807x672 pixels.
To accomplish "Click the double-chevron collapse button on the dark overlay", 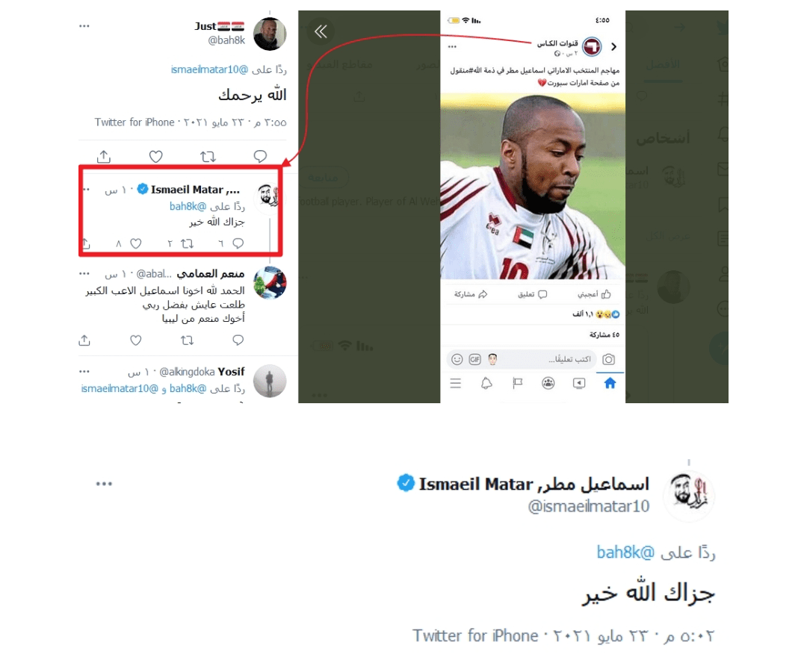I will tap(321, 31).
